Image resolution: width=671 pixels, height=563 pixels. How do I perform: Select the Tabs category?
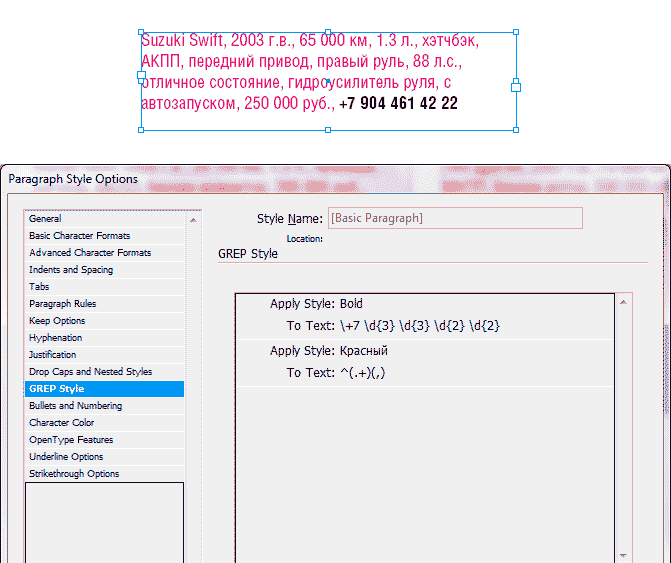[104, 287]
